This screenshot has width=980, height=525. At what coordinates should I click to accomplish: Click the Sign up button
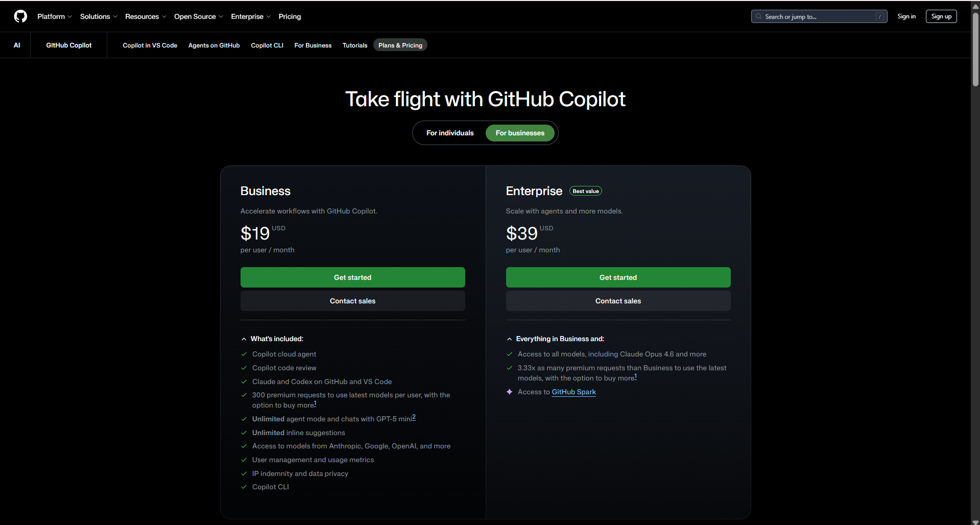pyautogui.click(x=941, y=16)
